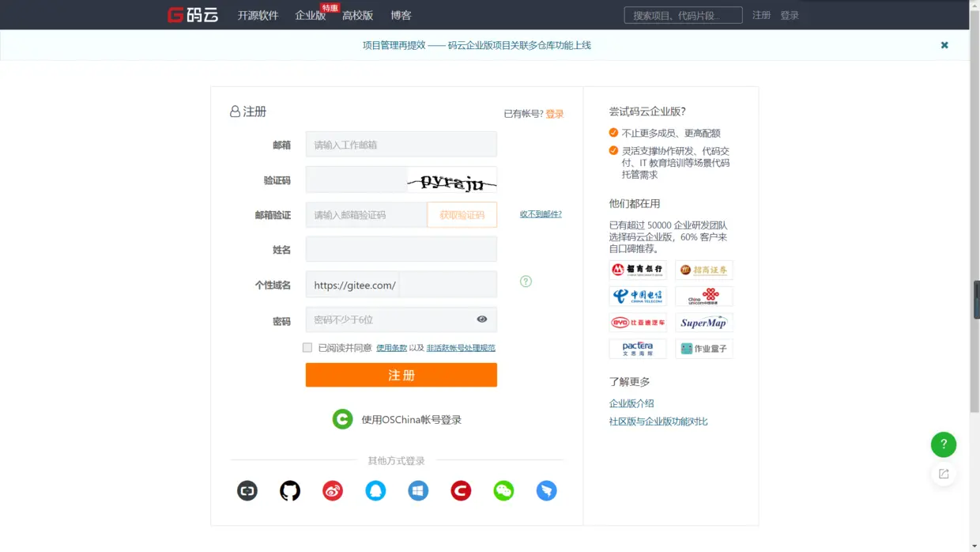
Task: Click the green OSChina logo icon
Action: 342,419
